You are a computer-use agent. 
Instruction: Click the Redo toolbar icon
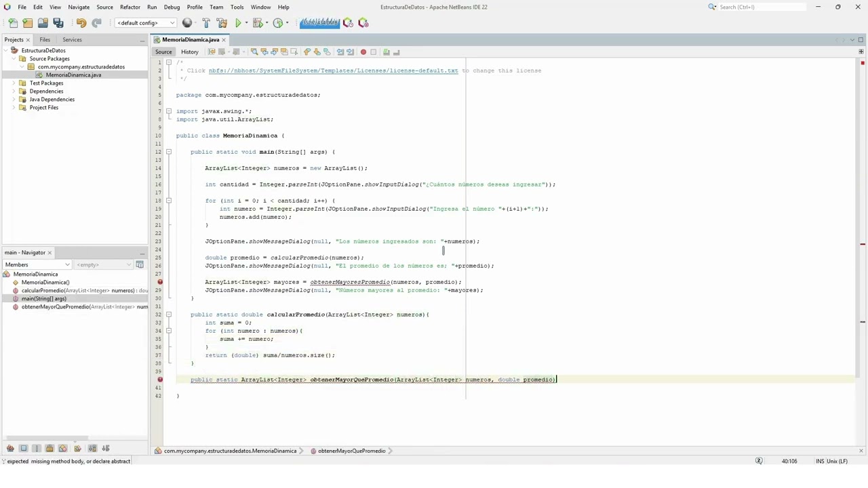coord(96,23)
